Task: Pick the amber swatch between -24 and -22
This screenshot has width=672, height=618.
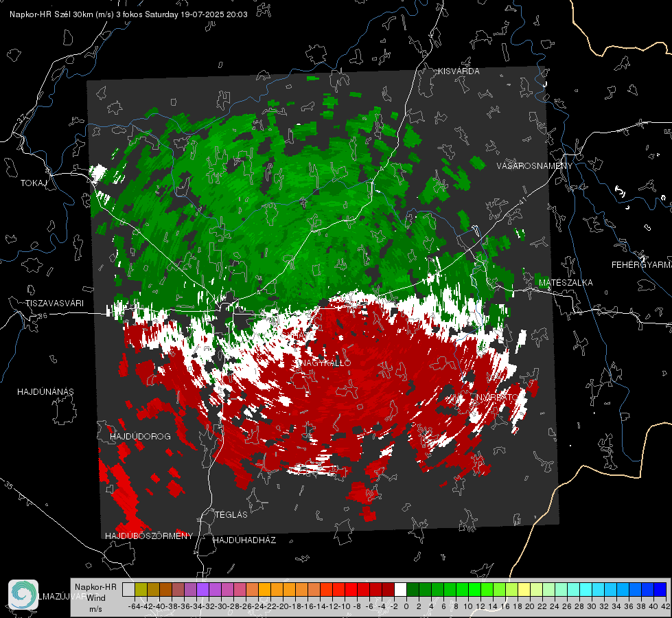Action: 264,589
